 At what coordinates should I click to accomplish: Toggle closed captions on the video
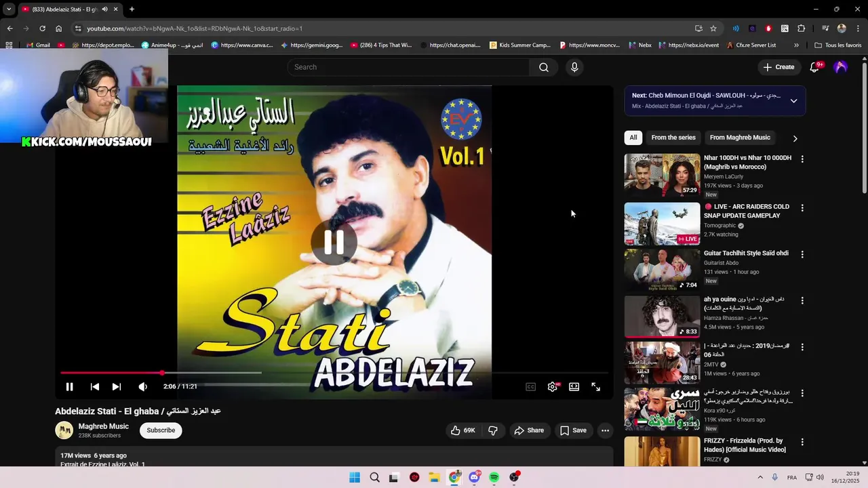531,386
